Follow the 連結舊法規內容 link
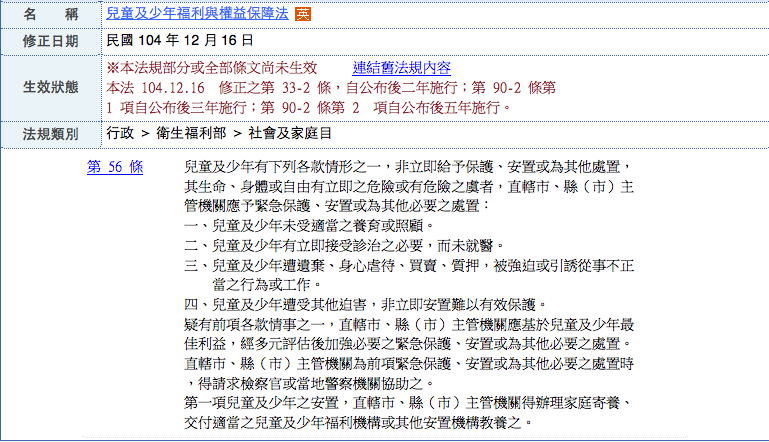Image resolution: width=769 pixels, height=442 pixels. [x=402, y=68]
